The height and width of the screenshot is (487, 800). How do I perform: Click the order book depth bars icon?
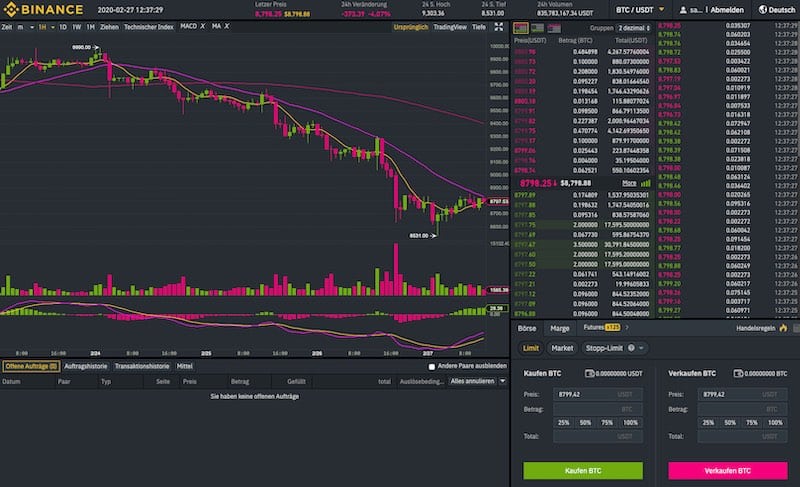pos(646,183)
